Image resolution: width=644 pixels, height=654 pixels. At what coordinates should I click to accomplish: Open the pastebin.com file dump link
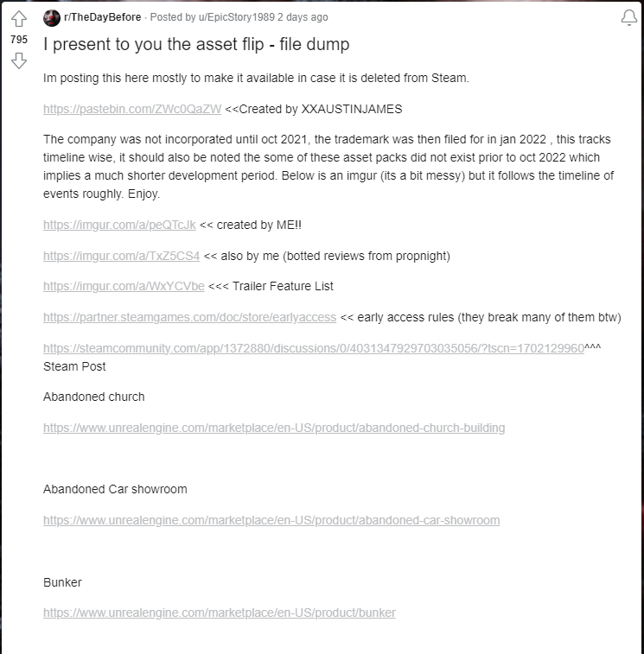tap(132, 109)
